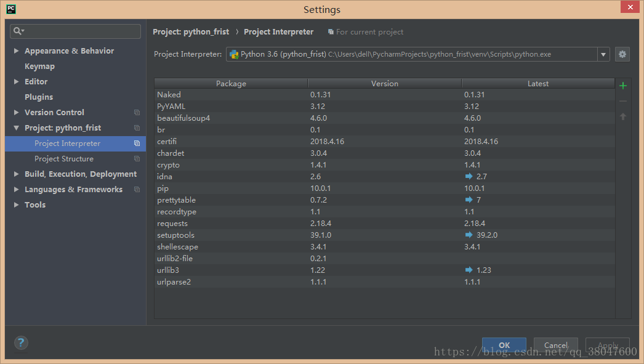Click the copy icon beside Project: python_frist
644x364 pixels.
click(137, 127)
